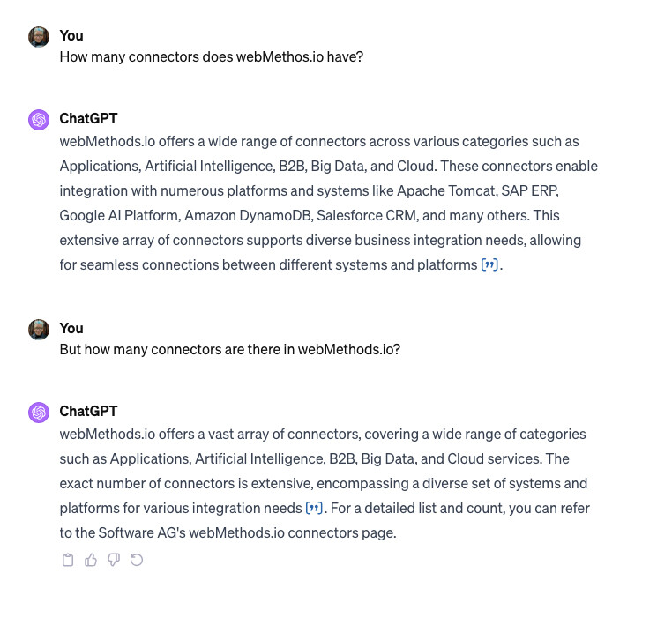Click the 'You' name above the first question
The height and width of the screenshot is (640, 672).
pyautogui.click(x=71, y=35)
